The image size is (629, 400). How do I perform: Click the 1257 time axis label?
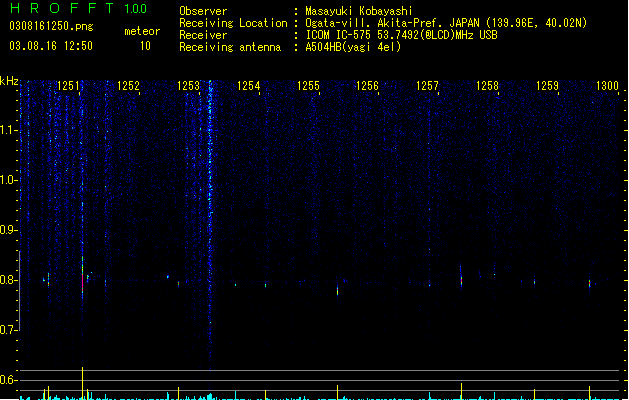click(427, 86)
